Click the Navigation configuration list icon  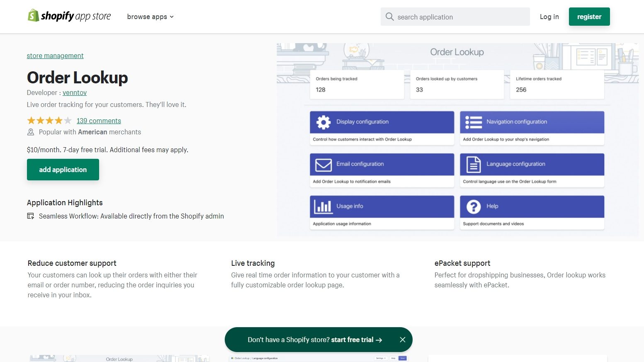473,122
